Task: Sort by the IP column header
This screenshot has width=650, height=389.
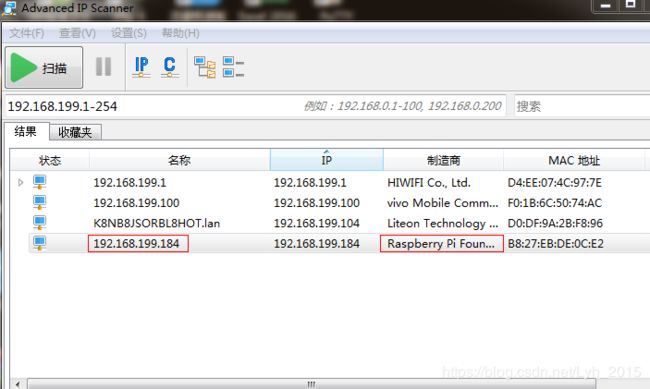Action: click(327, 160)
